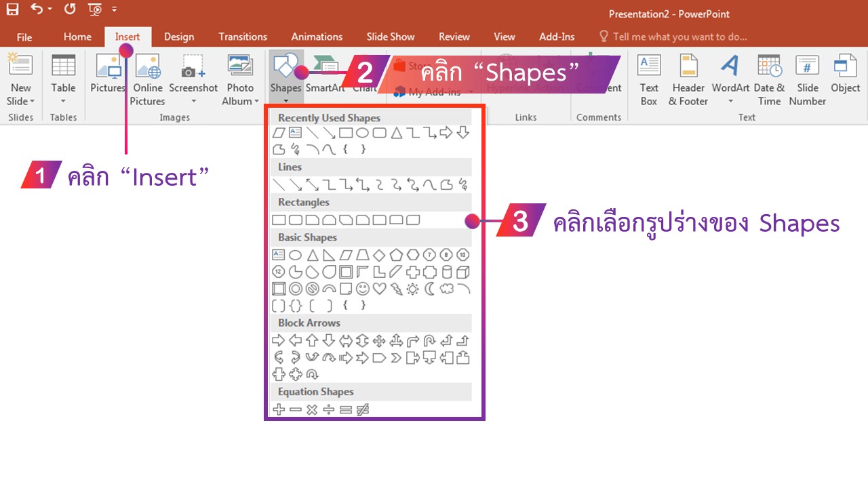
Task: Choose the Division equation shape
Action: pos(329,409)
